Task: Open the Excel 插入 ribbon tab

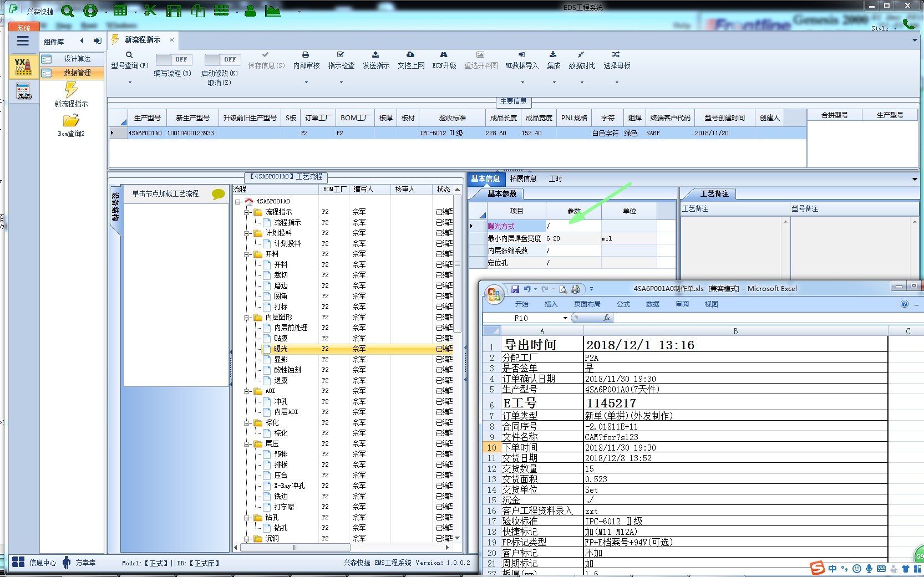Action: pyautogui.click(x=551, y=304)
